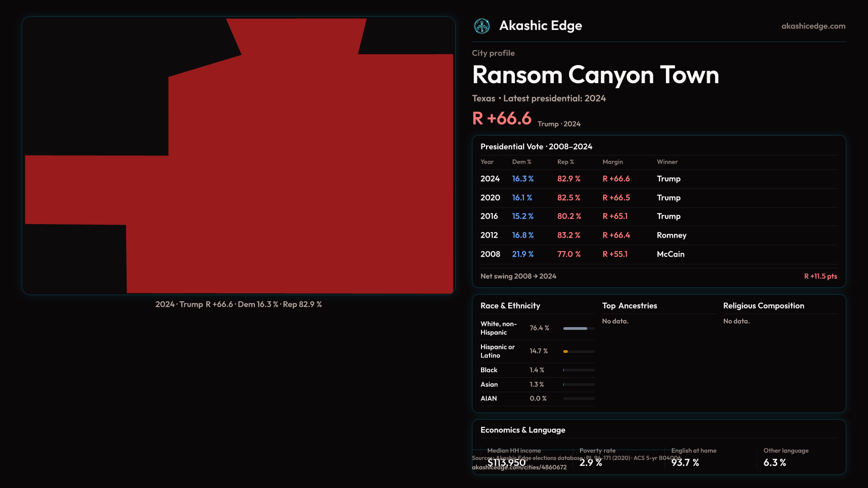Click the Winner column header
868x488 pixels.
coord(667,162)
